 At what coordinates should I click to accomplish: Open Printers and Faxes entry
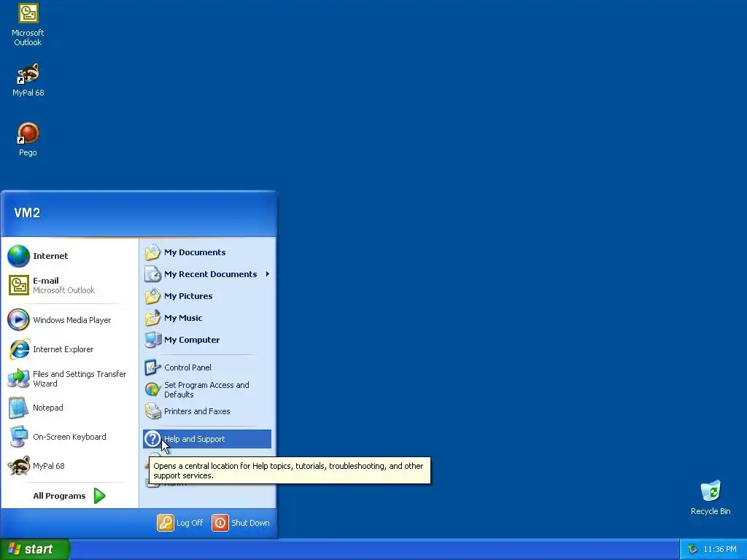tap(207, 411)
